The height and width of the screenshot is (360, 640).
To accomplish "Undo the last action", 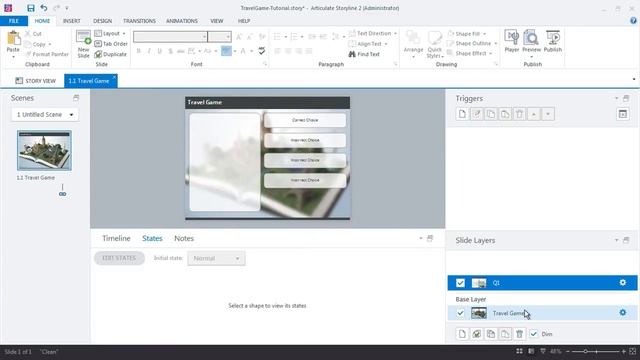I will (x=44, y=8).
